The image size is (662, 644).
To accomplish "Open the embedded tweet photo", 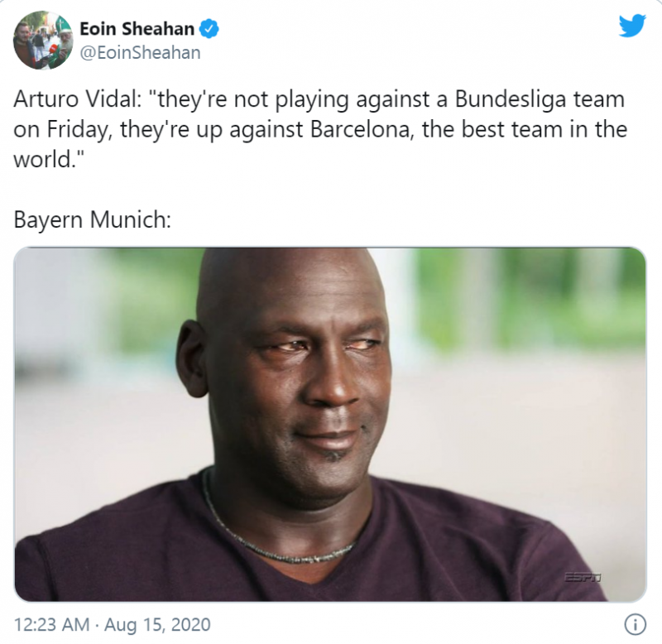I will pos(329,425).
